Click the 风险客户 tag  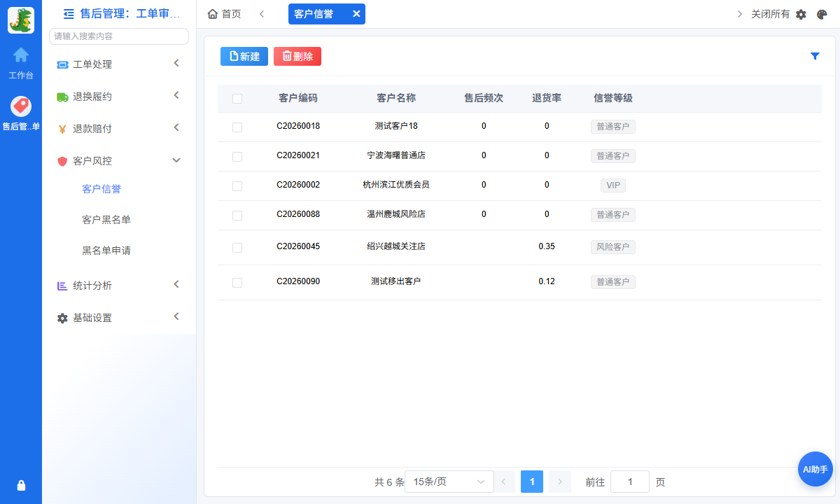613,247
